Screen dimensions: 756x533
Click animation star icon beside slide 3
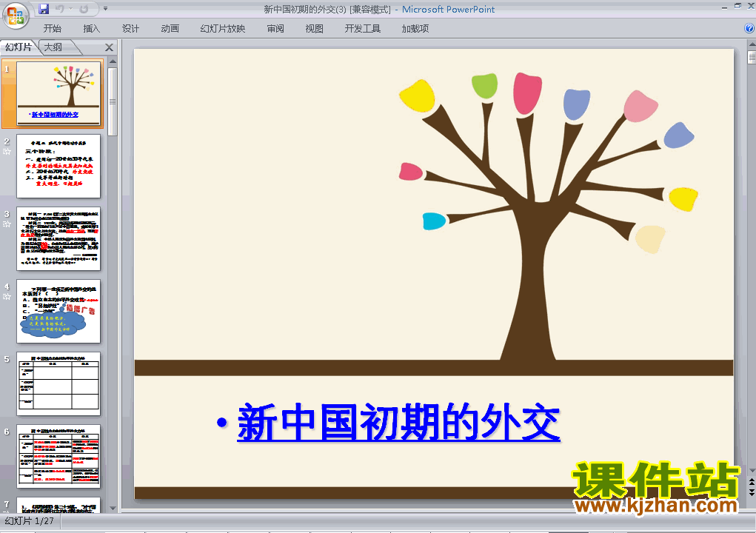[7, 224]
